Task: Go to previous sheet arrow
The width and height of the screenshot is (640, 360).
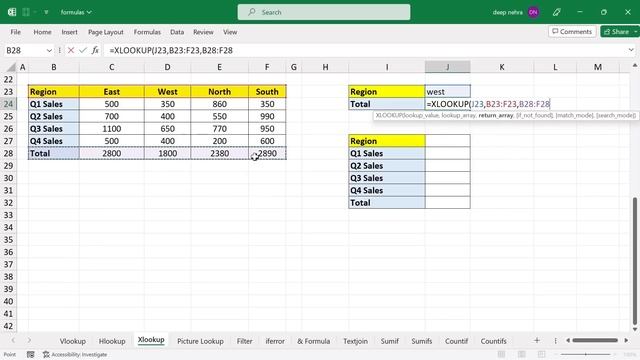Action: click(13, 340)
